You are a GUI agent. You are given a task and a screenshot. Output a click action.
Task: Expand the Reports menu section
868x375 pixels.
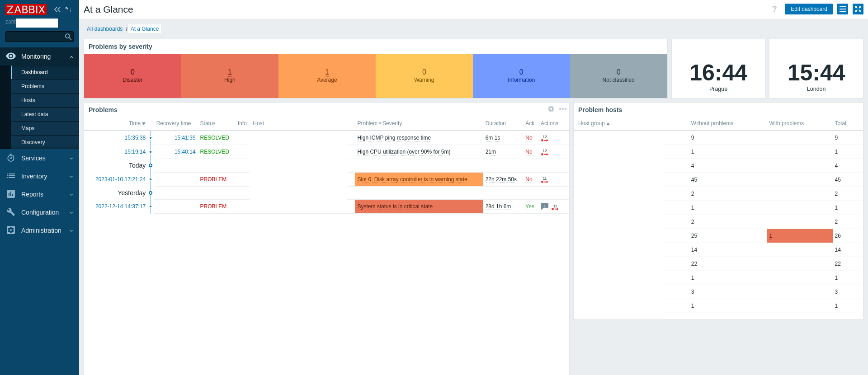click(x=71, y=195)
